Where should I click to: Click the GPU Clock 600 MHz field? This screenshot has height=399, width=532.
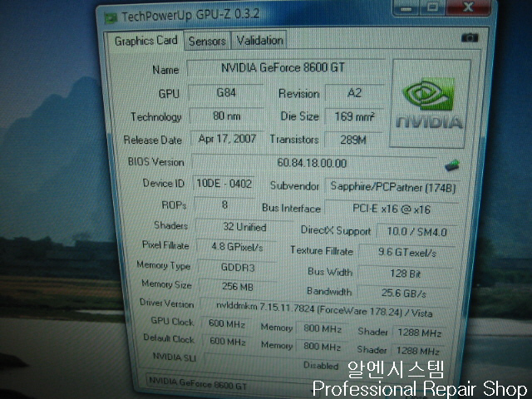pos(227,324)
